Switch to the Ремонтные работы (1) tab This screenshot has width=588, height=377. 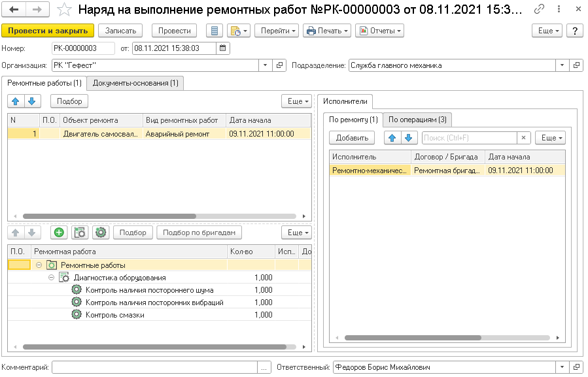click(x=44, y=83)
